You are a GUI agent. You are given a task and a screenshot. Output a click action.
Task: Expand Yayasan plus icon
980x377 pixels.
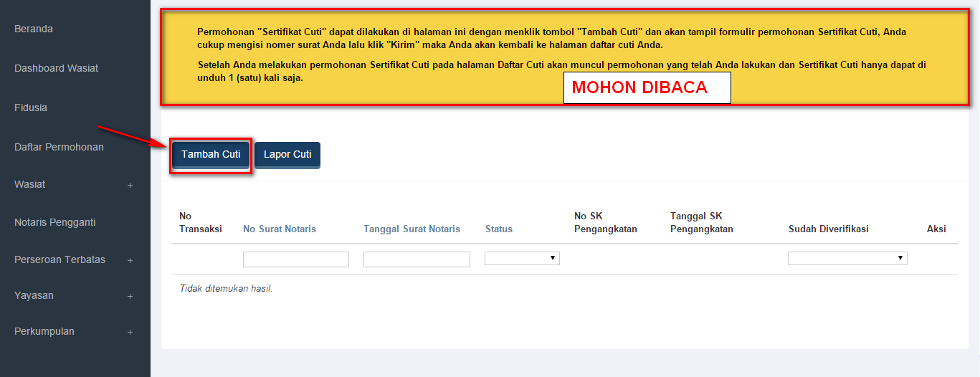[x=130, y=296]
